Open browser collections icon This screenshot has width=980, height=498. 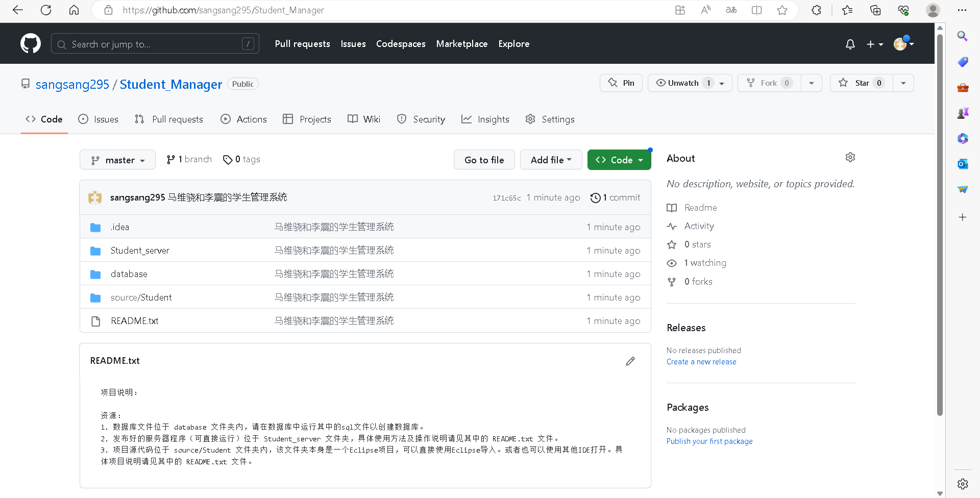875,10
